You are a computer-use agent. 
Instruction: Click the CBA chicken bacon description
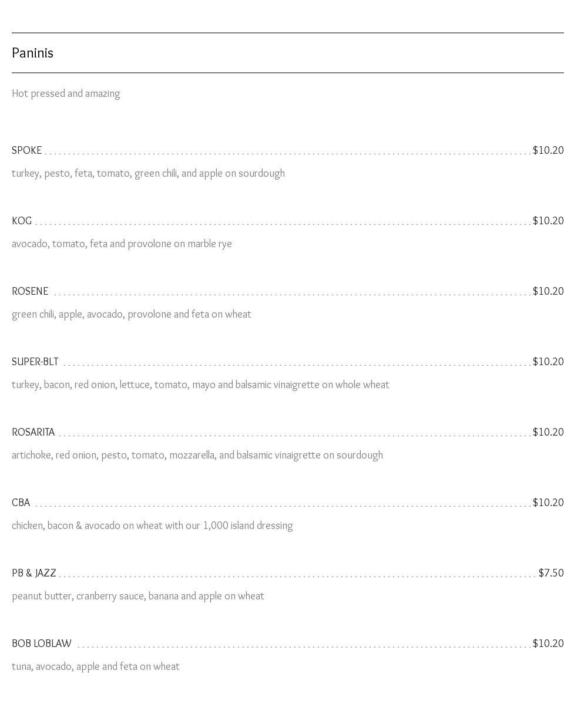pyautogui.click(x=152, y=525)
